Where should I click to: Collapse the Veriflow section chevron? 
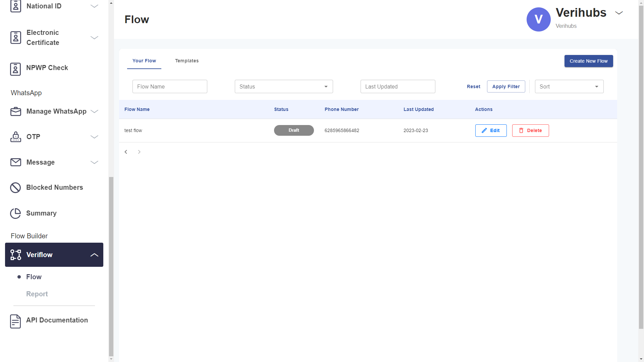pos(95,255)
